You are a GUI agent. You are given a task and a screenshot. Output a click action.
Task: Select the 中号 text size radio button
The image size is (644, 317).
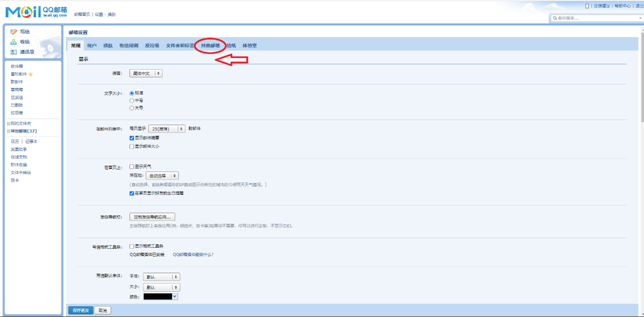coord(132,101)
